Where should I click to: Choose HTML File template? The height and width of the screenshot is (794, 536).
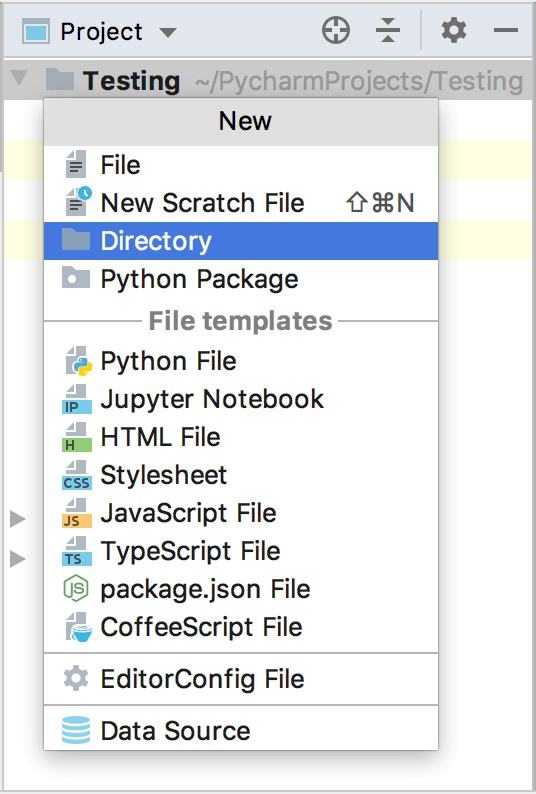pyautogui.click(x=241, y=437)
